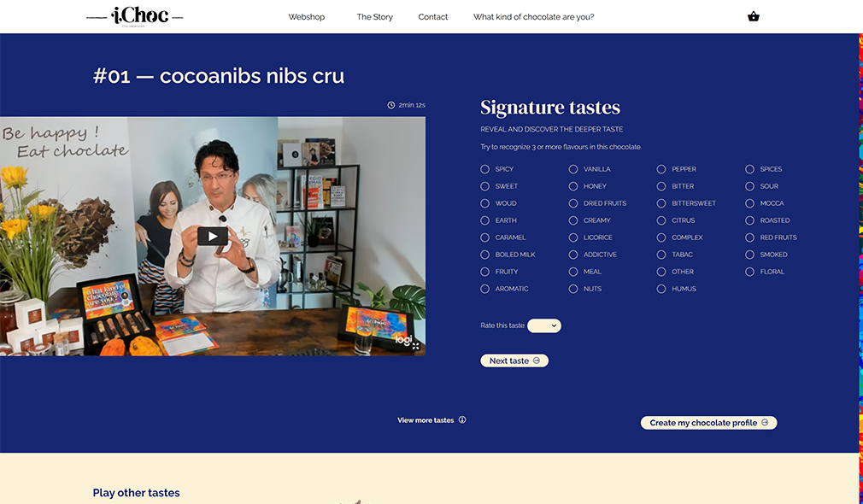Image resolution: width=863 pixels, height=504 pixels.
Task: Click the iChoc logo
Action: click(x=135, y=16)
